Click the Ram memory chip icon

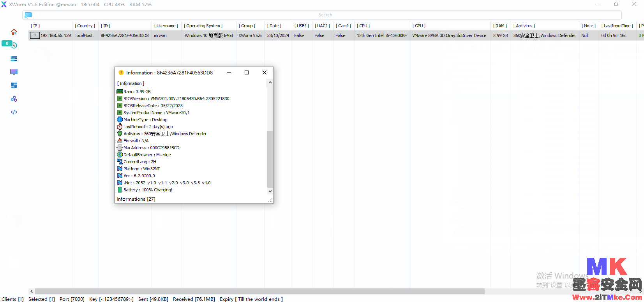point(120,92)
